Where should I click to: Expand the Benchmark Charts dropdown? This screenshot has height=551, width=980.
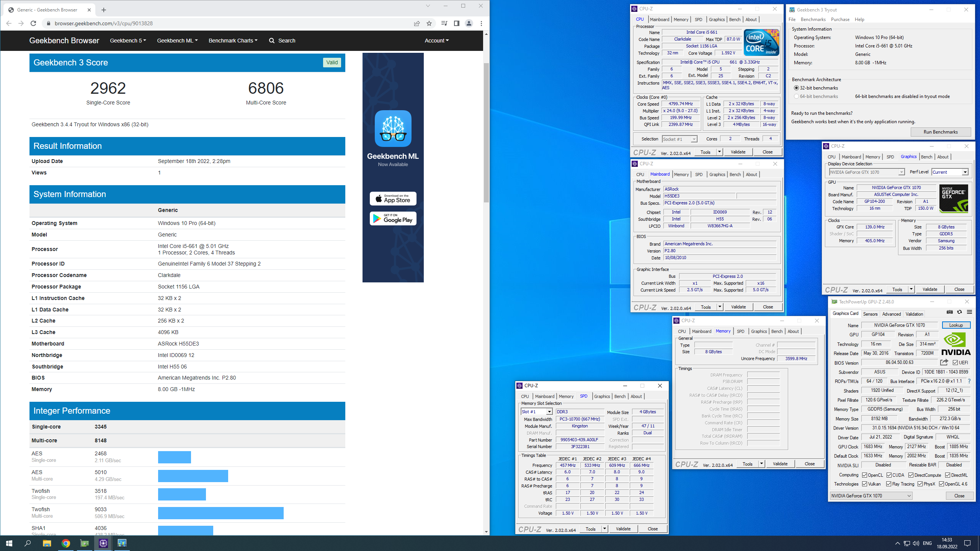233,41
